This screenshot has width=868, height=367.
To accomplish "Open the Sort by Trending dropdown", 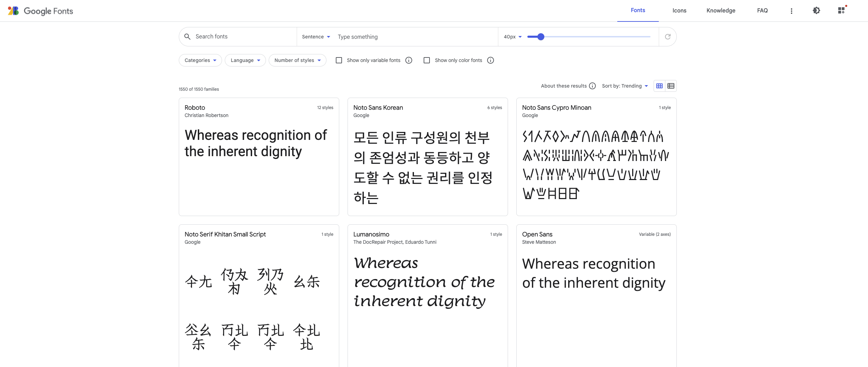I will (x=625, y=86).
